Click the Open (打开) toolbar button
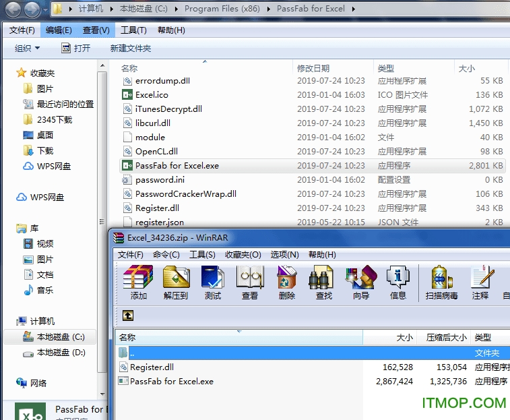The height and width of the screenshot is (420, 510). [76, 49]
